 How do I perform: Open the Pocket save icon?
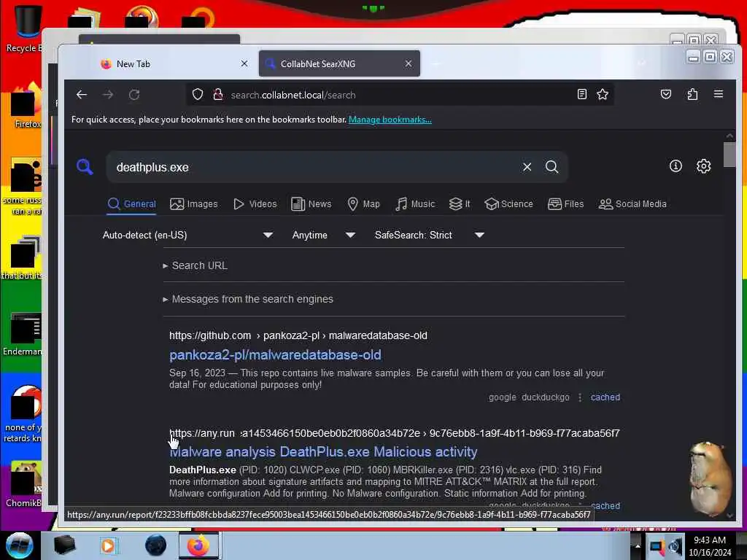(666, 94)
